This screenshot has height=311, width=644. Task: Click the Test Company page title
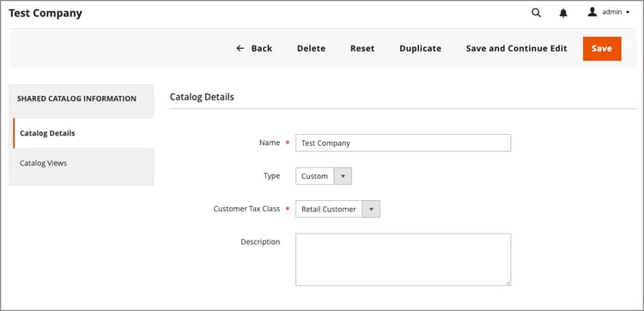46,13
